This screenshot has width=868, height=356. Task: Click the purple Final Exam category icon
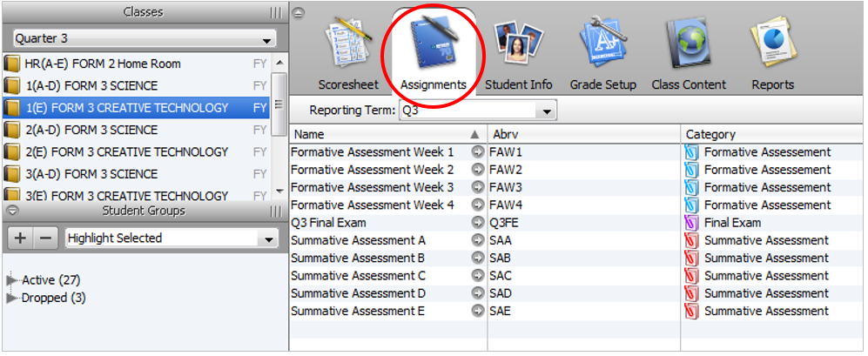pyautogui.click(x=692, y=223)
